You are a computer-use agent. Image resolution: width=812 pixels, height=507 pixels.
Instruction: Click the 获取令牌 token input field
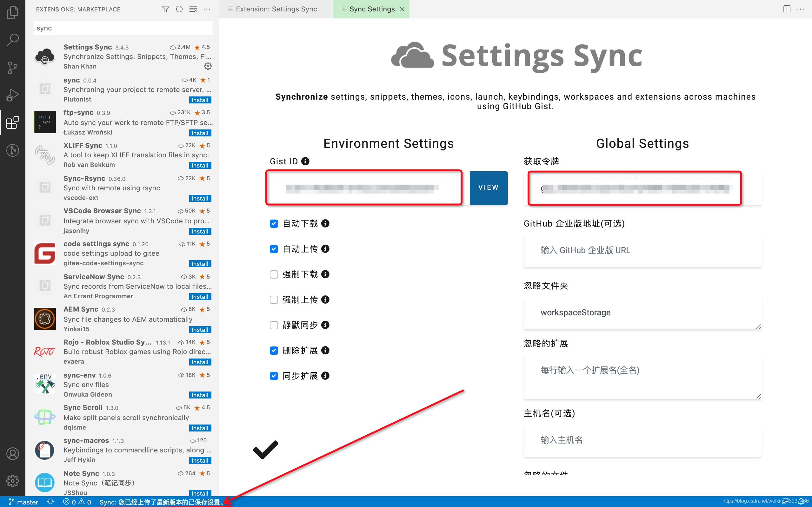pyautogui.click(x=642, y=188)
